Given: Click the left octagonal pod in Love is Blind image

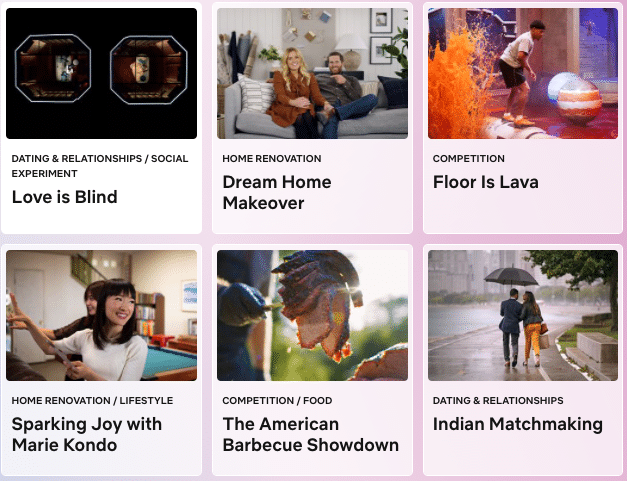Looking at the screenshot, I should coord(53,68).
